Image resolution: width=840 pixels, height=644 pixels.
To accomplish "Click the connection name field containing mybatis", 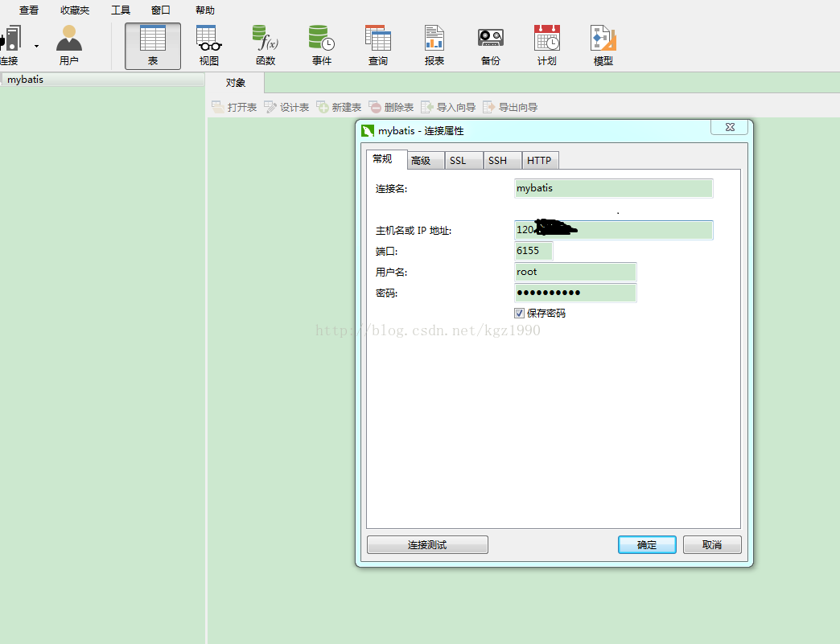I will [613, 188].
